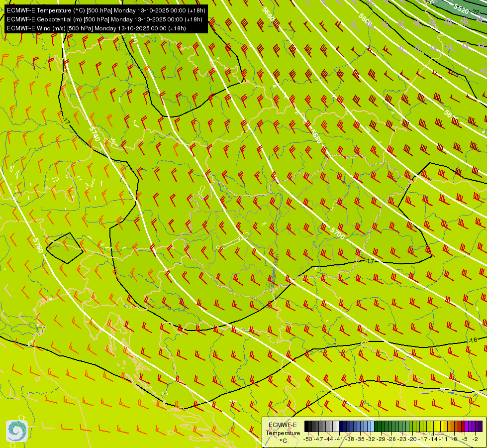Click the -16 isotherm label

pyautogui.click(x=473, y=340)
